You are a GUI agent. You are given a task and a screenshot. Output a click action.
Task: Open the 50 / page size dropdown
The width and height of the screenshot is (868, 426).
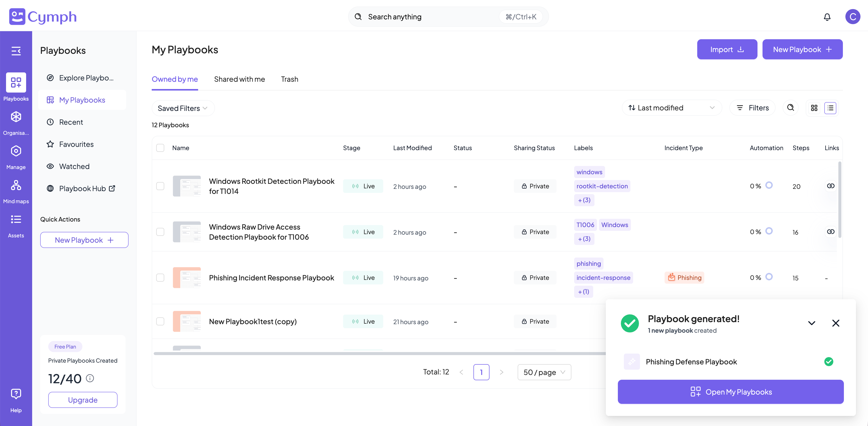(544, 372)
